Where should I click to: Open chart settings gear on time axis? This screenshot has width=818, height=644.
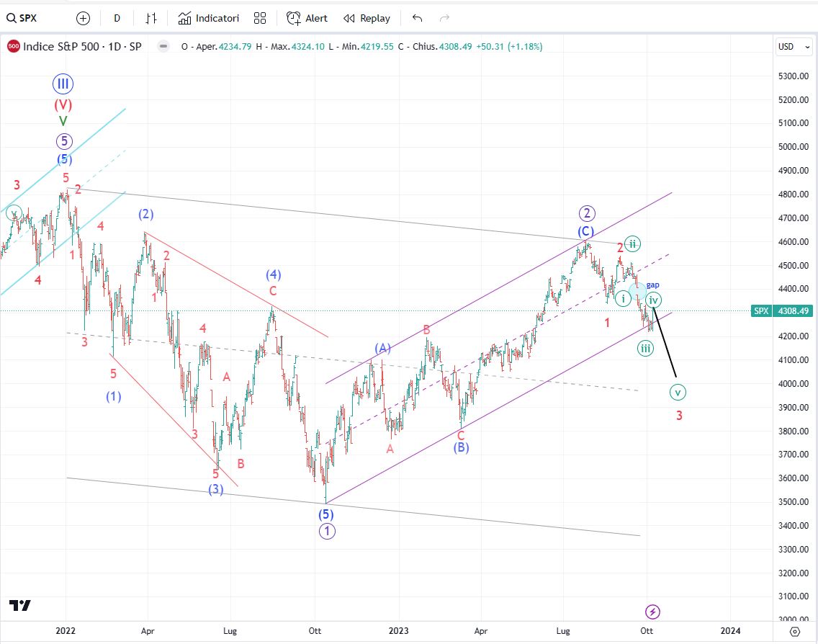(x=794, y=632)
